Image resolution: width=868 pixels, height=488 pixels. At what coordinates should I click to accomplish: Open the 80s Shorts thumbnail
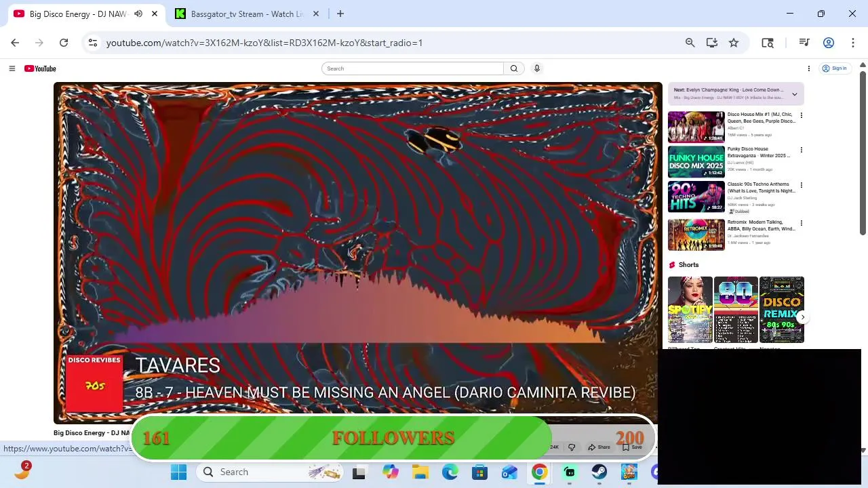[x=736, y=310]
